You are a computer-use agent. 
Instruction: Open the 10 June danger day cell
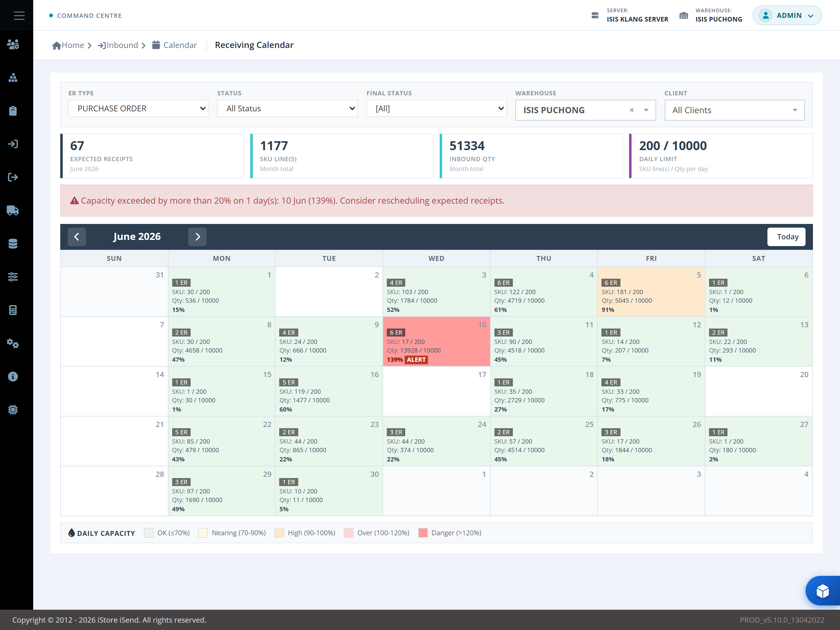point(436,341)
